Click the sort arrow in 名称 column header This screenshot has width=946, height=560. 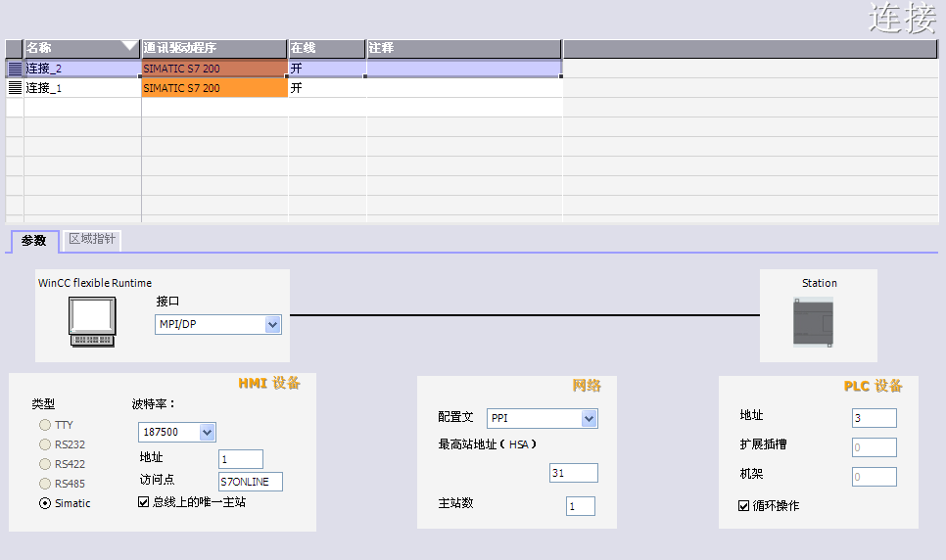coord(129,46)
